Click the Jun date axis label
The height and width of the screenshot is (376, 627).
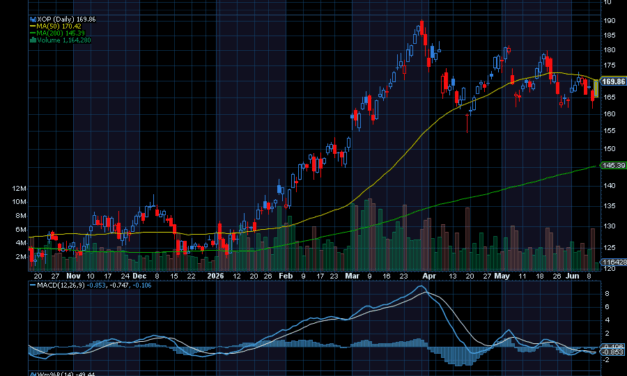572,276
